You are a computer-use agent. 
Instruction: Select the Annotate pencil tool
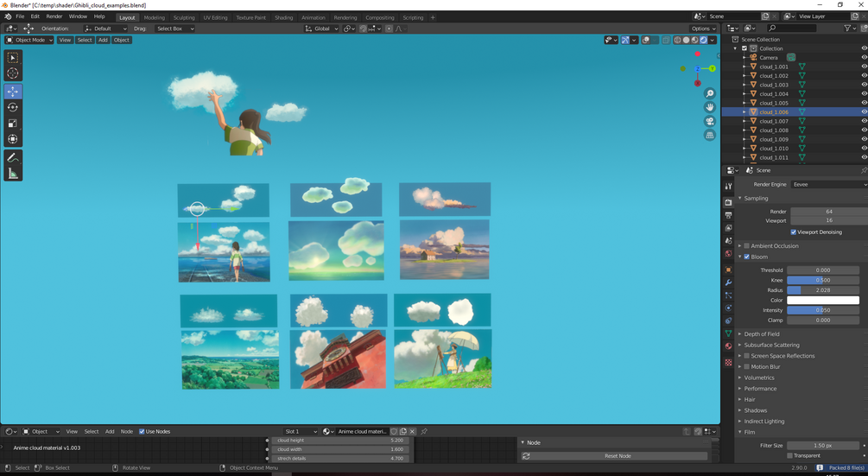tap(13, 158)
